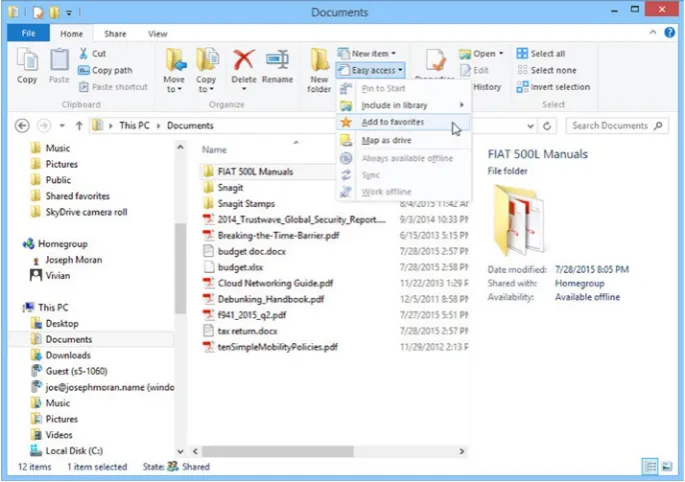Image resolution: width=685 pixels, height=482 pixels.
Task: Open Include in library submenu
Action: coord(403,105)
